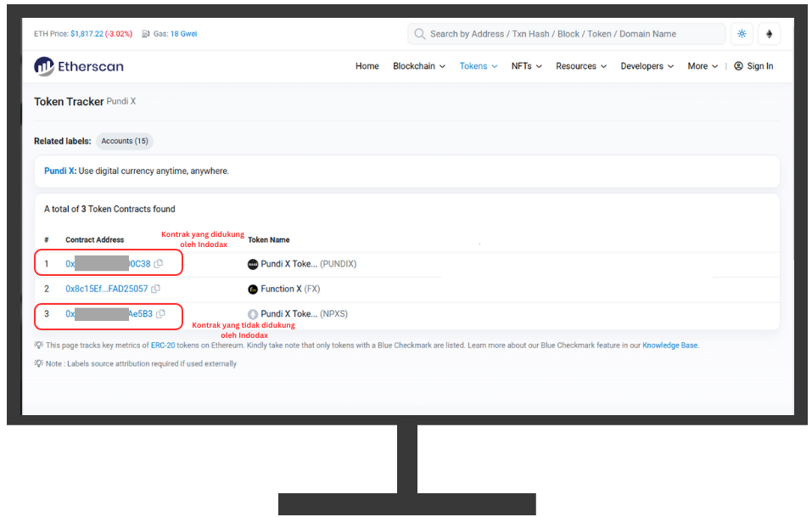Viewport: 812px width, 517px height.
Task: Toggle the light/dark theme sun icon
Action: tap(742, 34)
